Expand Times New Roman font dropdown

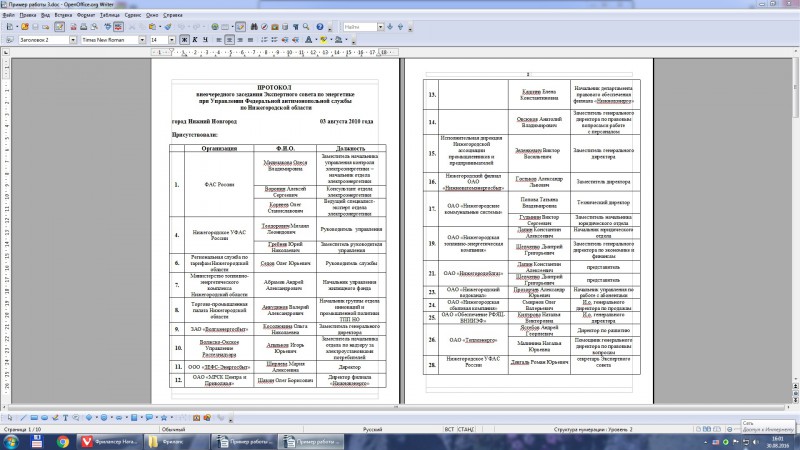pos(142,40)
